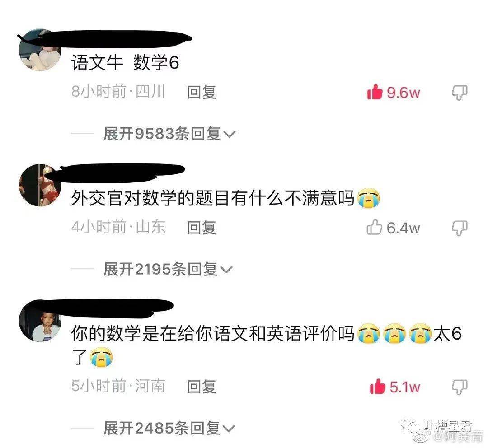Expand 展开2195条回复 replies
The height and width of the screenshot is (448, 488).
[x=168, y=269]
